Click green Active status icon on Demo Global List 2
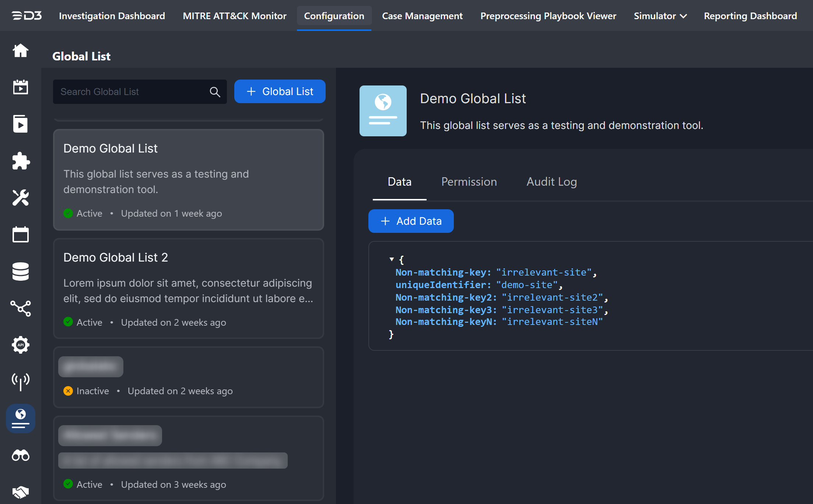The height and width of the screenshot is (504, 813). pos(68,322)
